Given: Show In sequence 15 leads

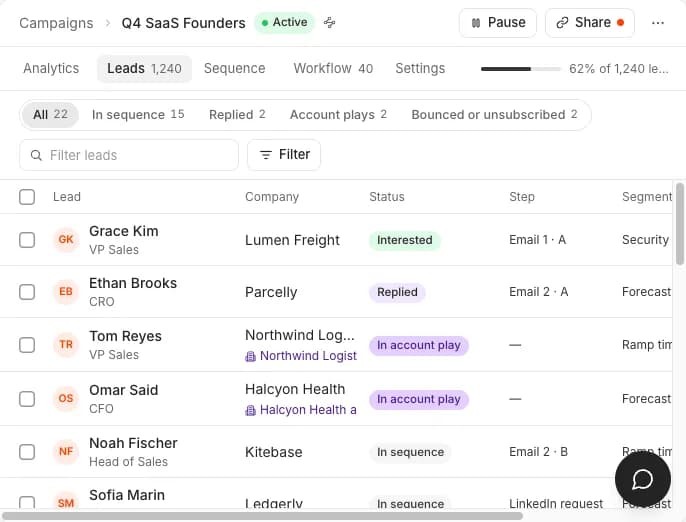Looking at the screenshot, I should tap(138, 115).
